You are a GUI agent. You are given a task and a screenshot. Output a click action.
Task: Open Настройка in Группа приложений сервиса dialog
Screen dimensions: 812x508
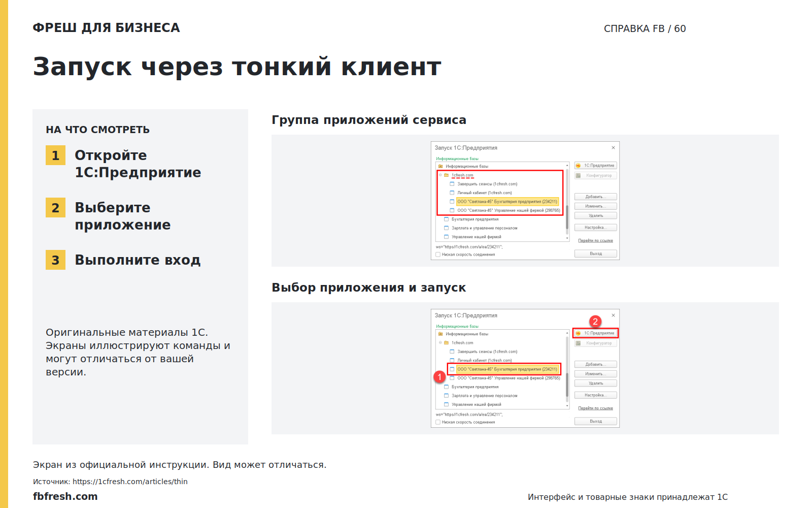tap(596, 228)
